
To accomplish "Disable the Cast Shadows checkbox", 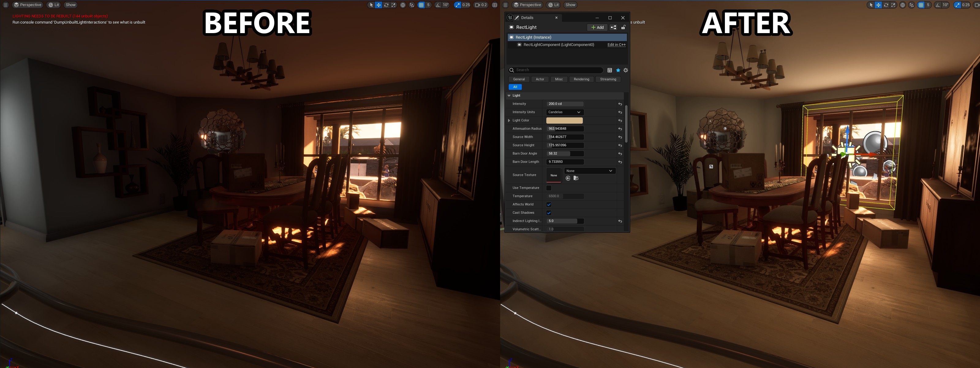I will click(548, 213).
